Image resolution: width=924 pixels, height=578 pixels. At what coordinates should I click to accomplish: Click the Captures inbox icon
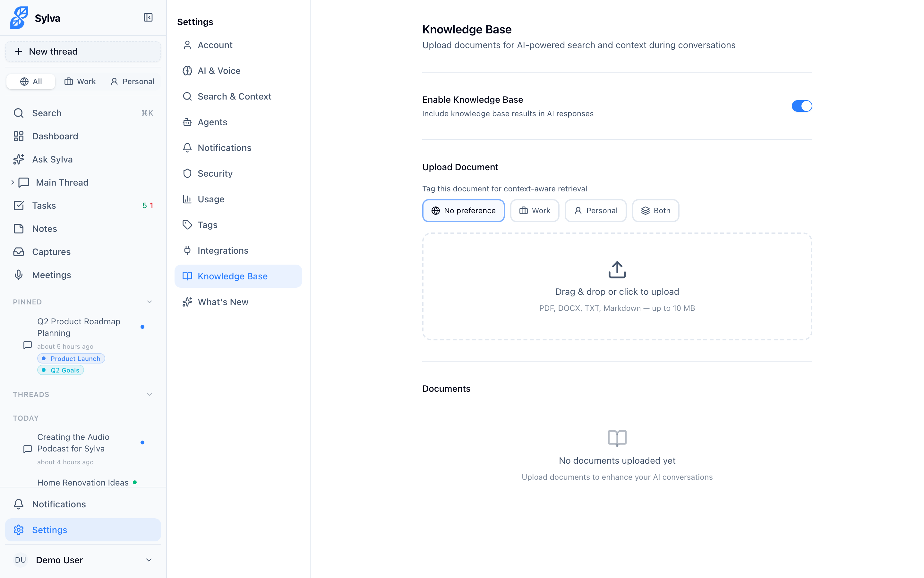19,252
